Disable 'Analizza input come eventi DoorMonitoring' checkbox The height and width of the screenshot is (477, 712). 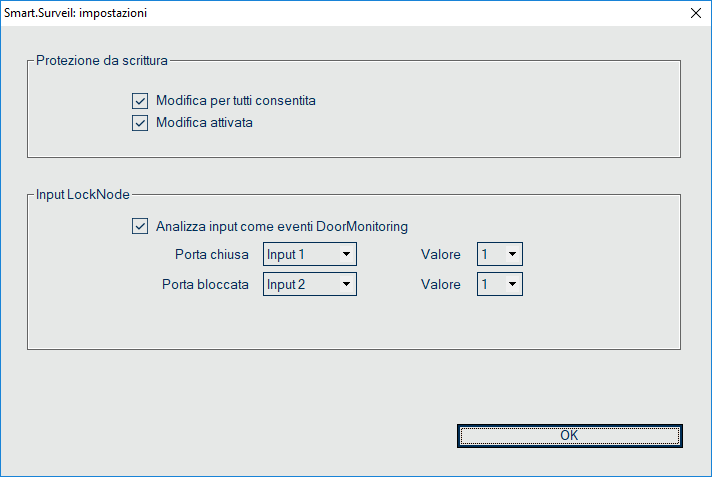tap(139, 226)
